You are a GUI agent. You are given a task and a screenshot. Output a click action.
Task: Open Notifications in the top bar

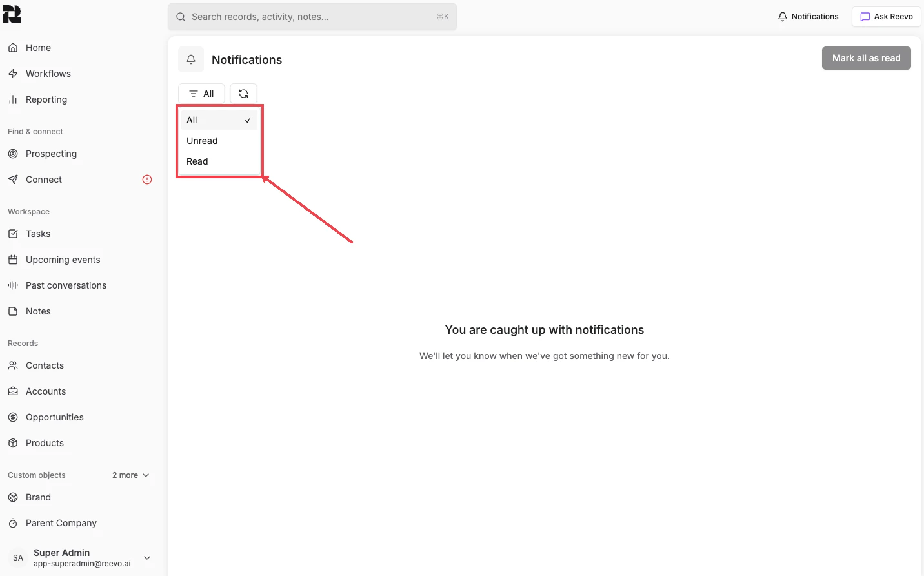point(808,17)
